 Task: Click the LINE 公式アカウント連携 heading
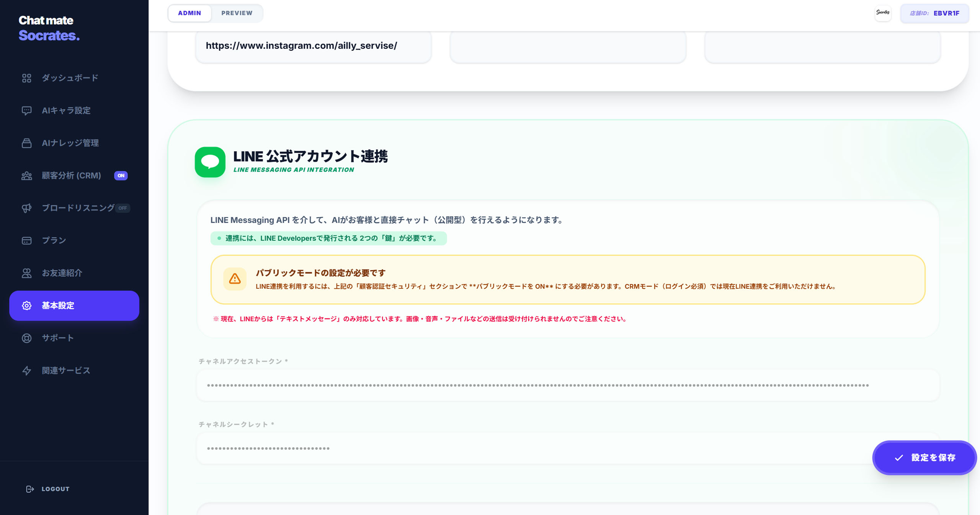pyautogui.click(x=310, y=156)
